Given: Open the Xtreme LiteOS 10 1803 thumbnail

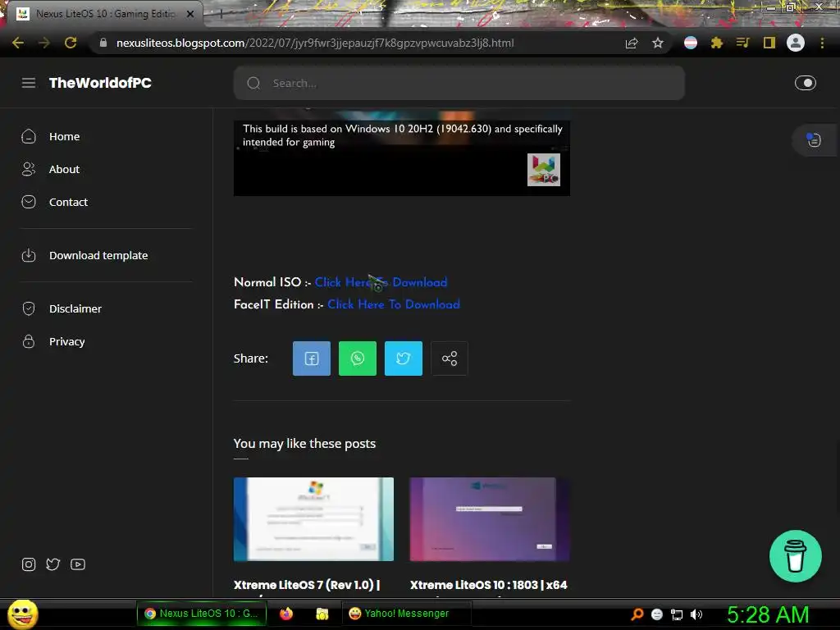Looking at the screenshot, I should [490, 519].
